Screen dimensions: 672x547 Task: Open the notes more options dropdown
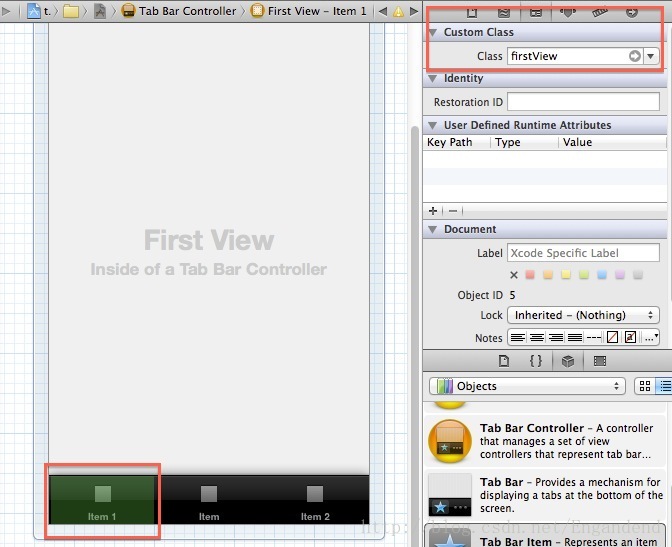point(651,338)
